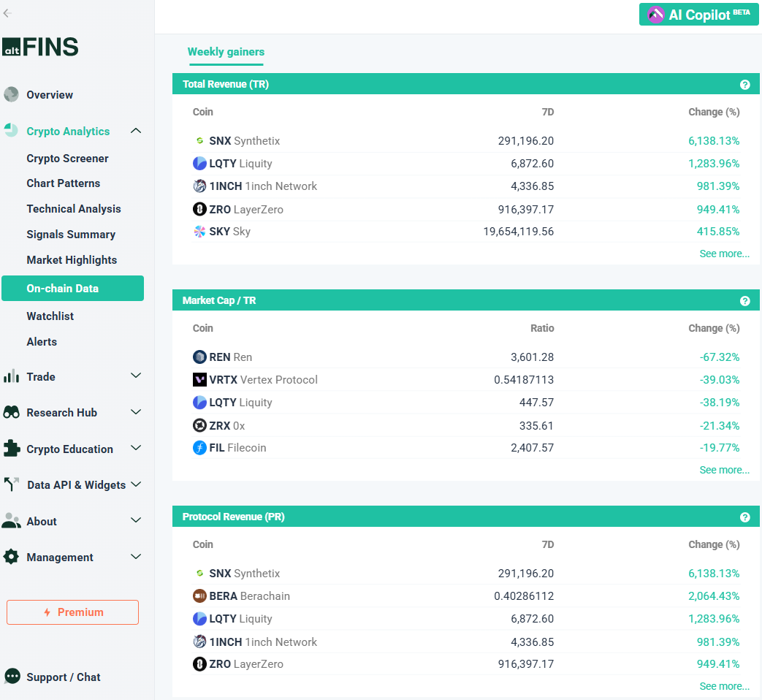
Task: Click SNX coin icon in Total Revenue table
Action: (199, 141)
